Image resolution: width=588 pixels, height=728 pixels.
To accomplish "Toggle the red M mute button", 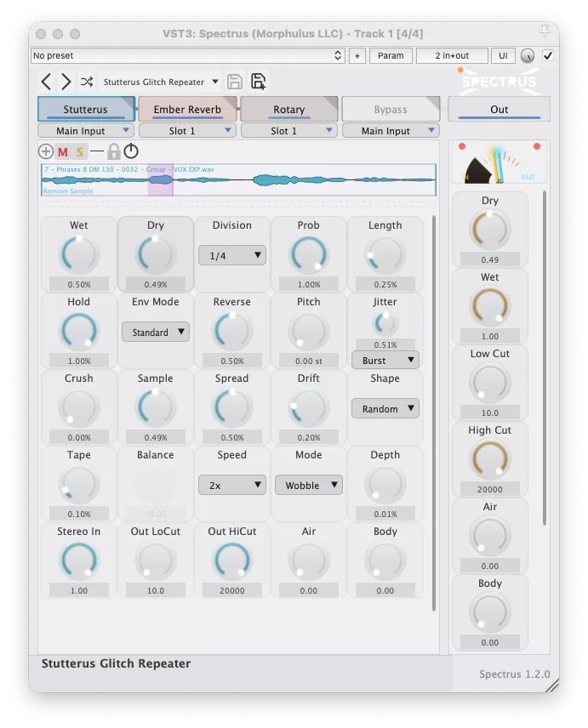I will 63,152.
